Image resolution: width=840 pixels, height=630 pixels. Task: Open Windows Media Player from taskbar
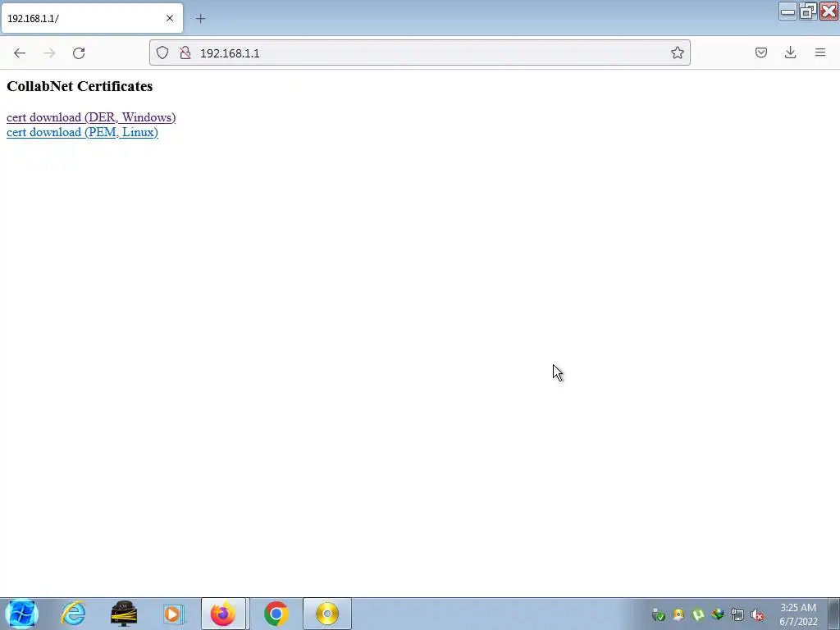point(174,614)
